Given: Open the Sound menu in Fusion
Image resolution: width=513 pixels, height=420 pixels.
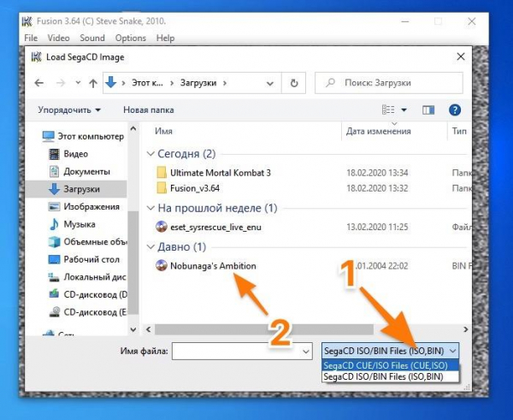Looking at the screenshot, I should [92, 38].
